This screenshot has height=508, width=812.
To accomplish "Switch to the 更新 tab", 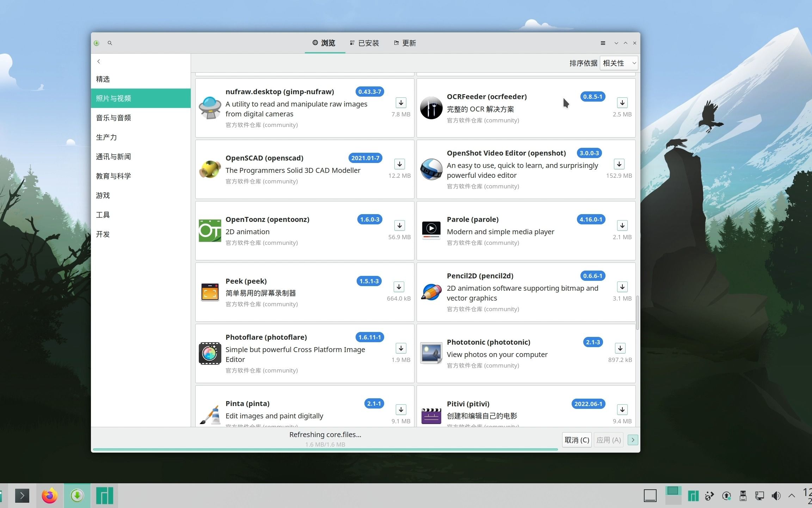I will point(405,43).
